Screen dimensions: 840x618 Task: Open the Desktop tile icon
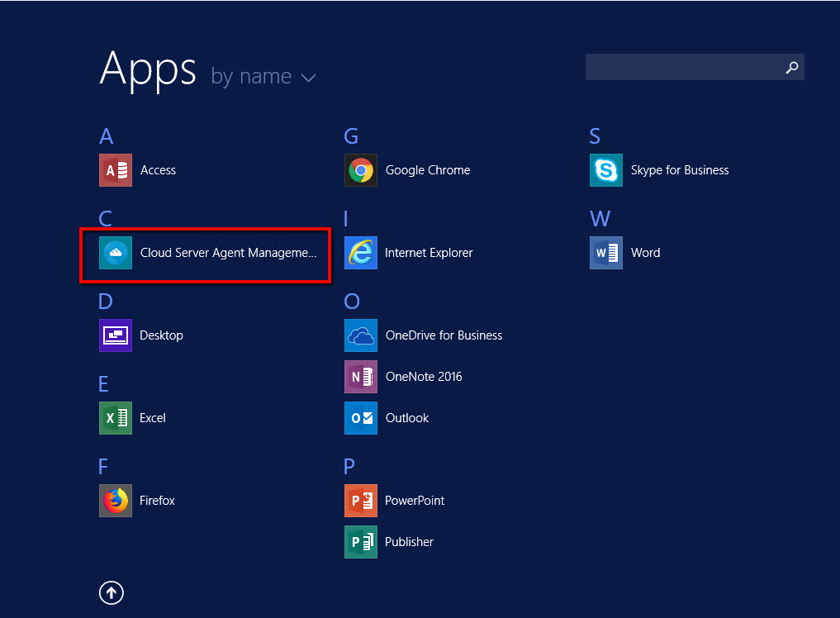point(115,335)
